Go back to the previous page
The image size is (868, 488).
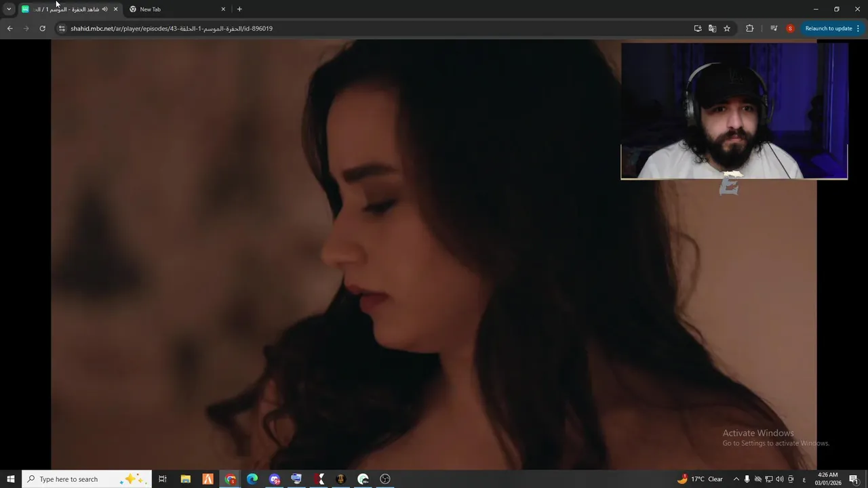pos(9,28)
